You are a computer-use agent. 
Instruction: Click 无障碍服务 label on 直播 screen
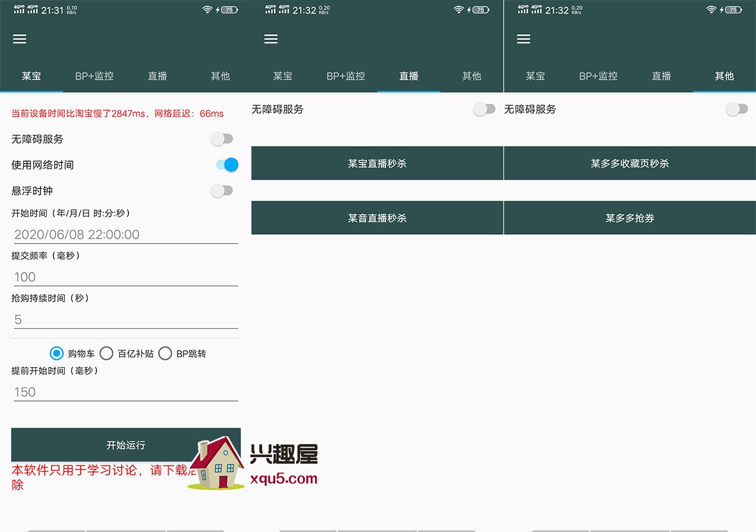point(278,110)
